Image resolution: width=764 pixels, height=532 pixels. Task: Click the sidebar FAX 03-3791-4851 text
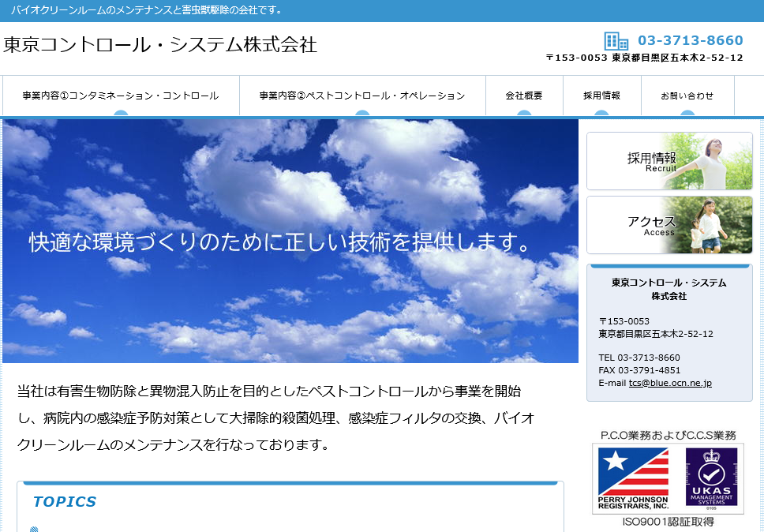(x=639, y=370)
